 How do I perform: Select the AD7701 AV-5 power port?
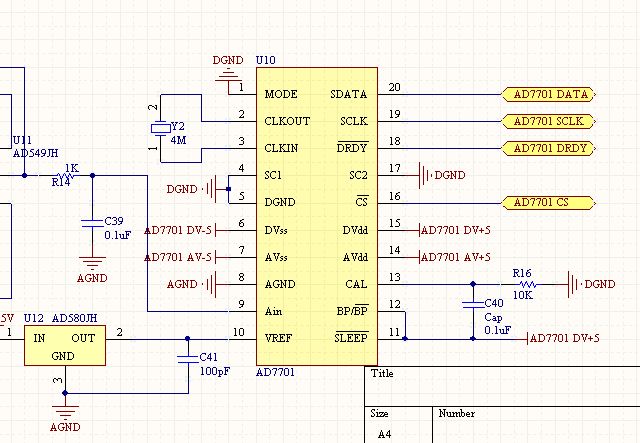point(180,257)
